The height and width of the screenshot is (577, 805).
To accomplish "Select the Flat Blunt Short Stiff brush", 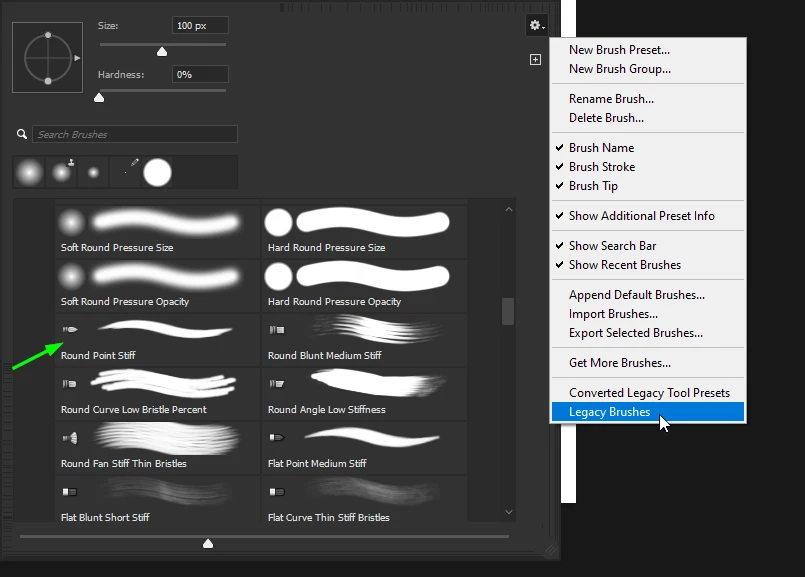I will [158, 499].
